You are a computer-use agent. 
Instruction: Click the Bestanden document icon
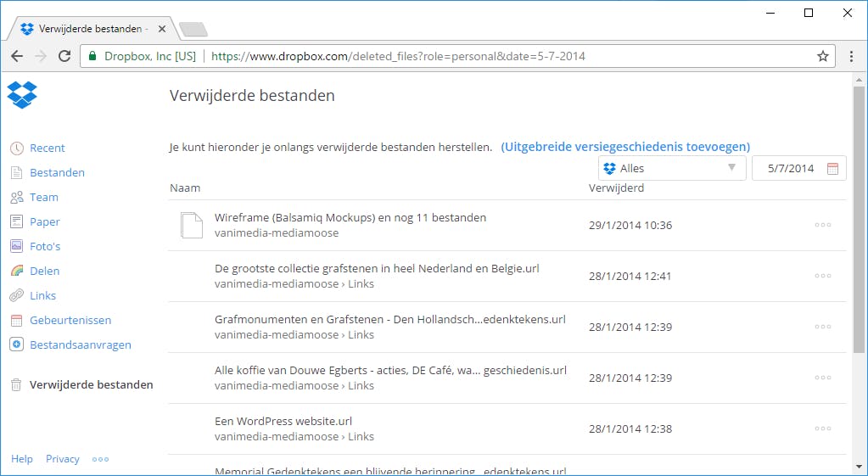pos(17,173)
